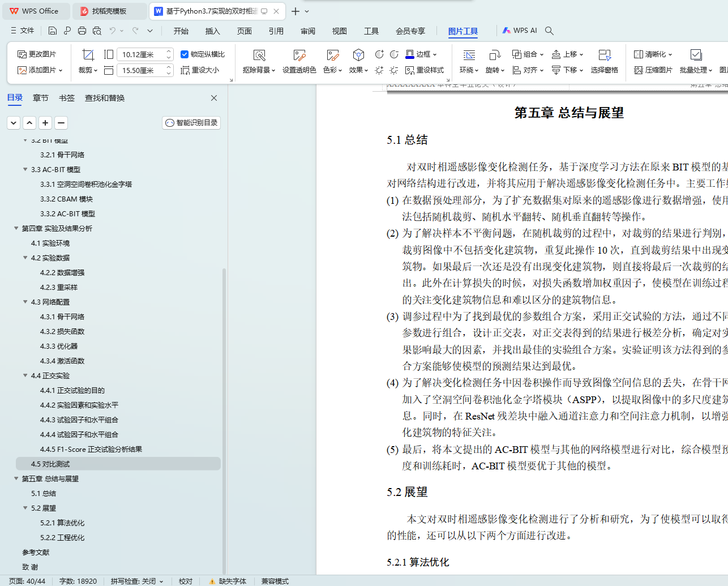Open the 边框 border dropdown
The height and width of the screenshot is (586, 728).
tap(421, 54)
